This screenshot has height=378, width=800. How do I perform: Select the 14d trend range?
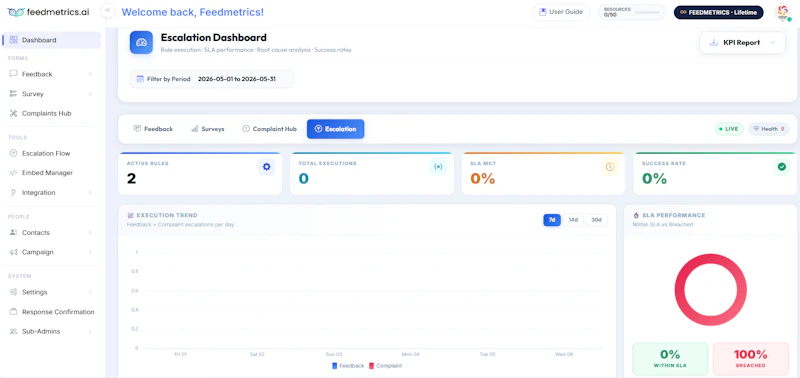point(573,220)
